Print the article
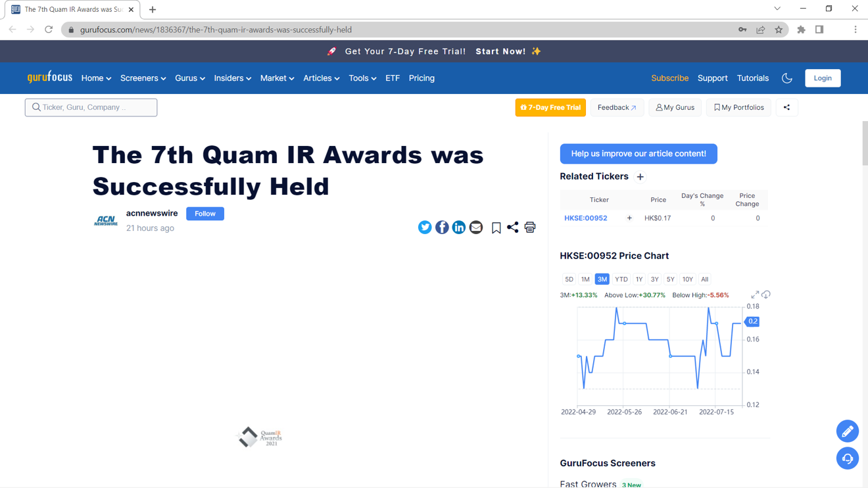This screenshot has height=488, width=868. (x=530, y=228)
